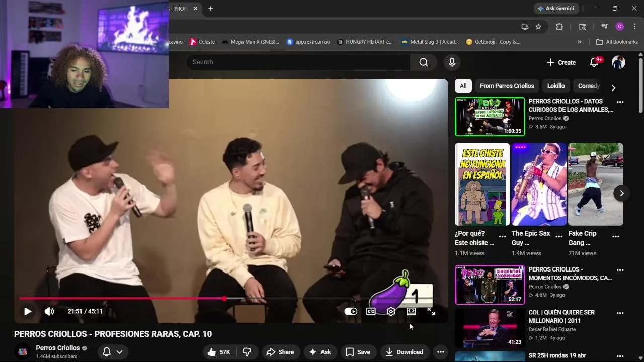This screenshot has height=362, width=644.
Task: Show hidden bookmarks chevron
Action: [x=580, y=42]
